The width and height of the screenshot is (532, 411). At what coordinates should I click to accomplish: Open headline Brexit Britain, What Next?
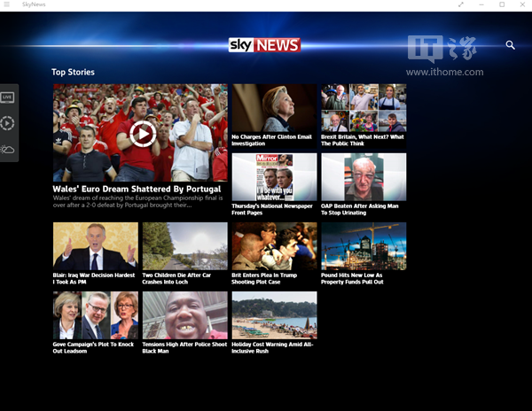pos(363,140)
